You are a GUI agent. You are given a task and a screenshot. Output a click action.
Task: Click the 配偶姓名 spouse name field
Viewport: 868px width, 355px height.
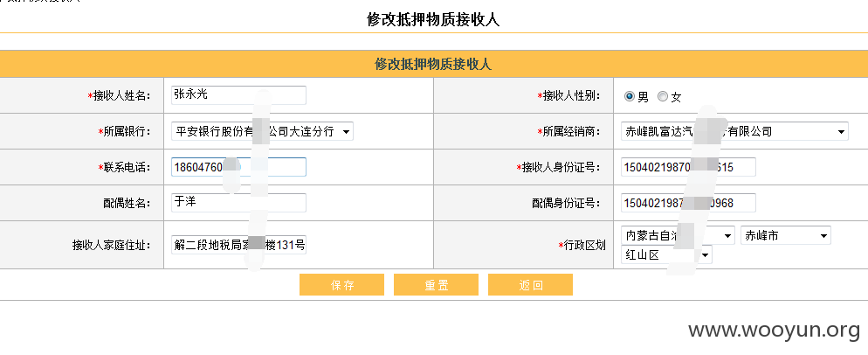238,203
